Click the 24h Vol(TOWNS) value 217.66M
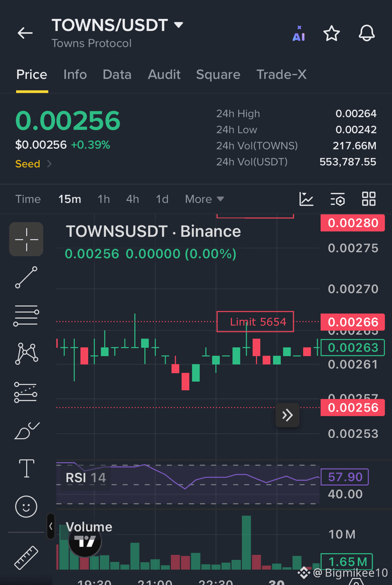This screenshot has width=392, height=585. [x=355, y=146]
